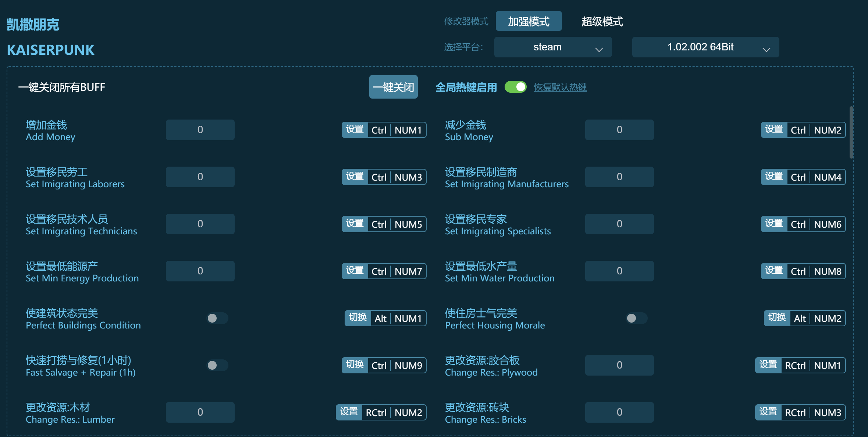Enable Fast Salvage + Repair toggle
868x437 pixels.
[217, 365]
